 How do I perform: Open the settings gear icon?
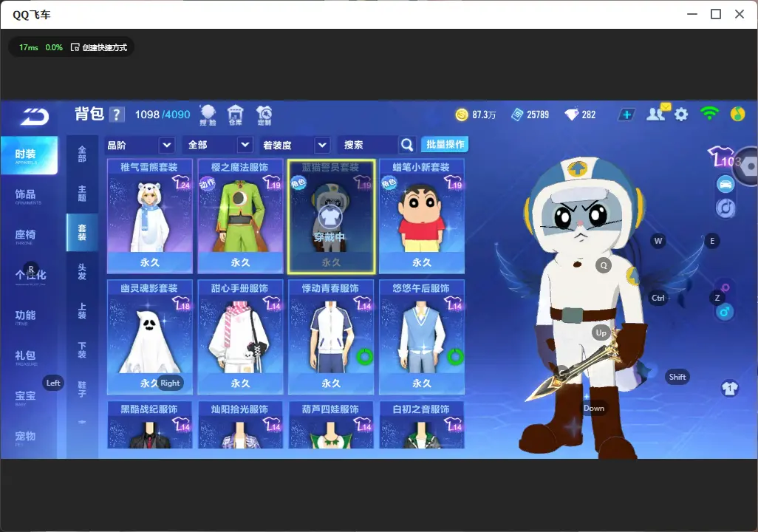click(x=681, y=115)
